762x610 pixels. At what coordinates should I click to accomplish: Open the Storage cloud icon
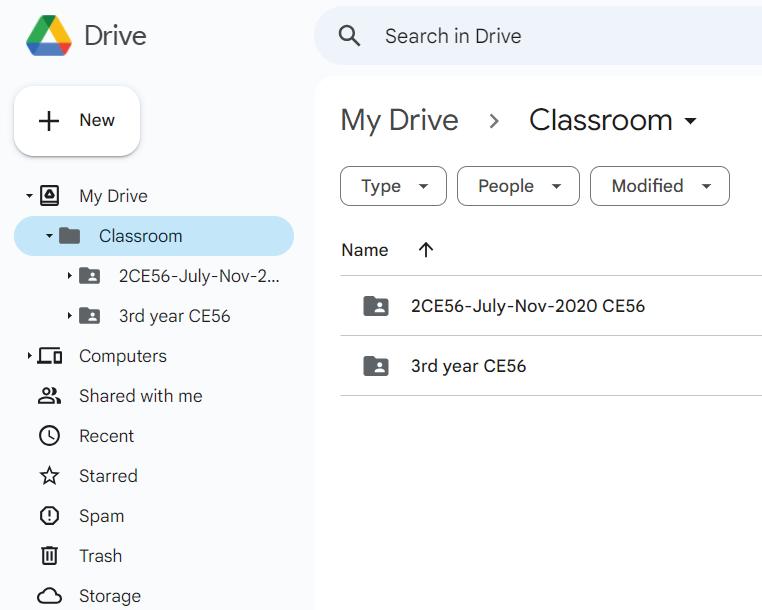coord(49,596)
